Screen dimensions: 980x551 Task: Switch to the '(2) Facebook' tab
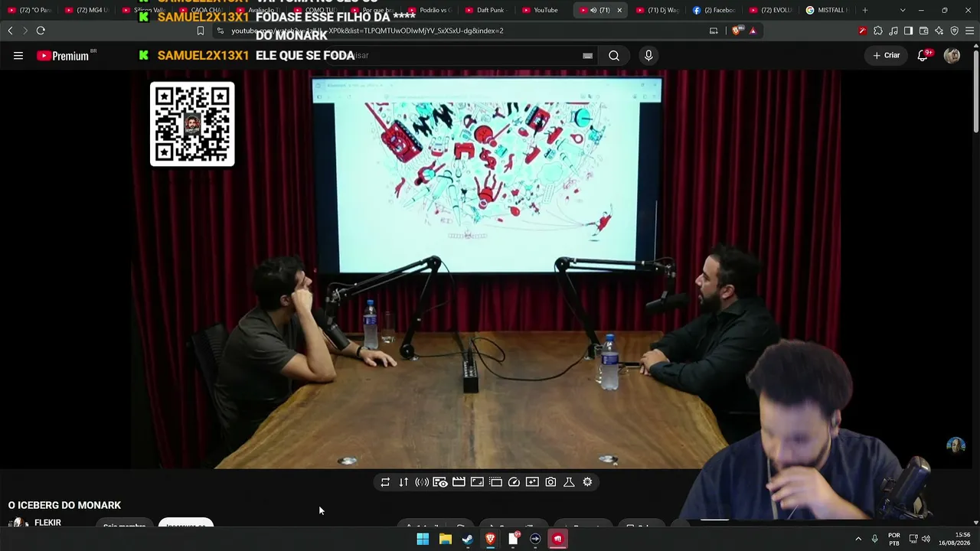coord(714,10)
